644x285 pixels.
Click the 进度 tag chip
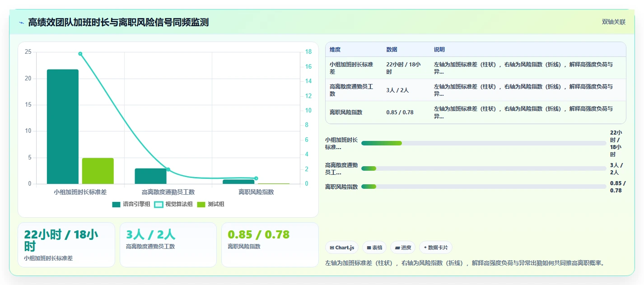[403, 248]
